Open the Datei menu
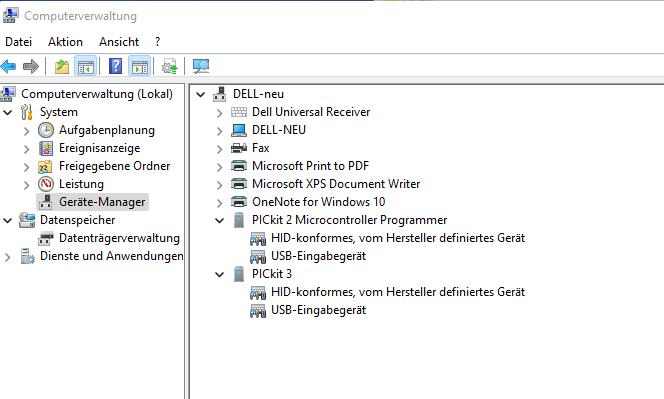Image resolution: width=664 pixels, height=399 pixels. click(x=19, y=42)
